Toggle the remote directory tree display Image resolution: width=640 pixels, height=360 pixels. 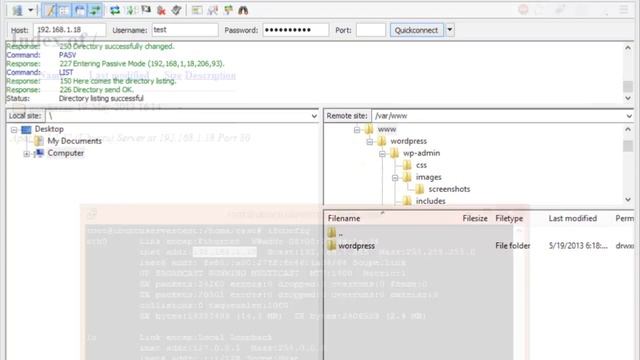click(x=80, y=10)
